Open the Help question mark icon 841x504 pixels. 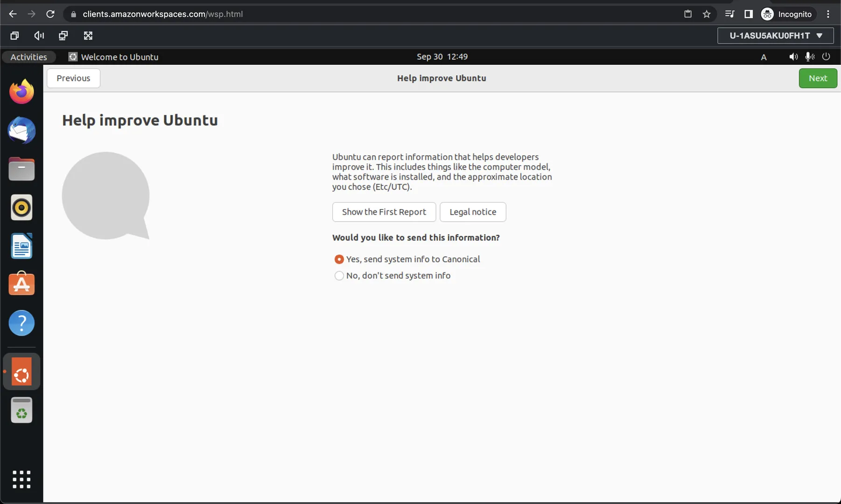21,323
